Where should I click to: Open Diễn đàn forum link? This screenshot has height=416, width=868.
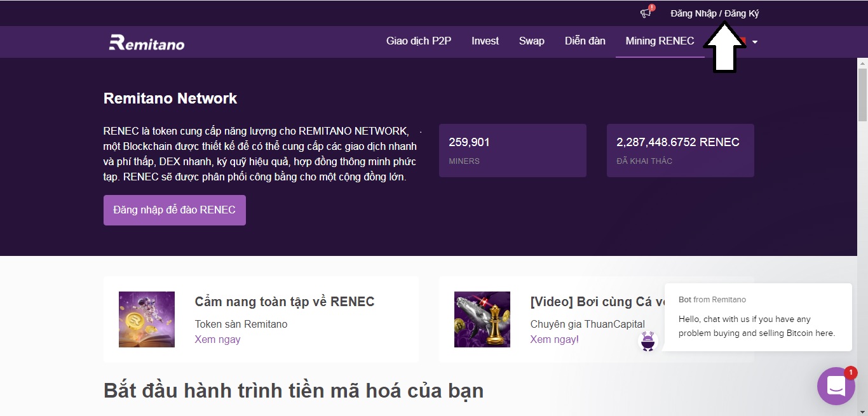[x=585, y=41]
